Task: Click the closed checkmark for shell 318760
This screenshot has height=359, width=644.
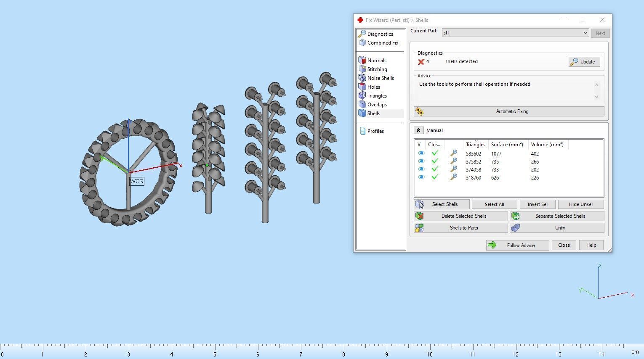Action: (435, 177)
